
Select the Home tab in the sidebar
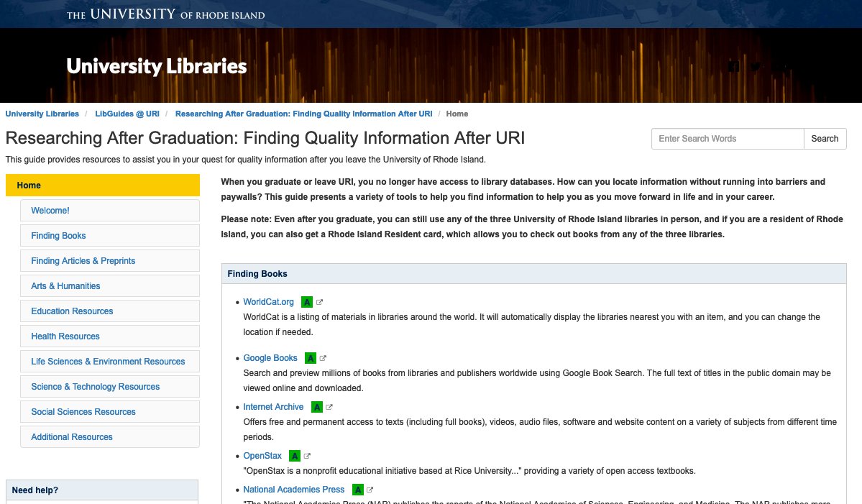[x=103, y=185]
